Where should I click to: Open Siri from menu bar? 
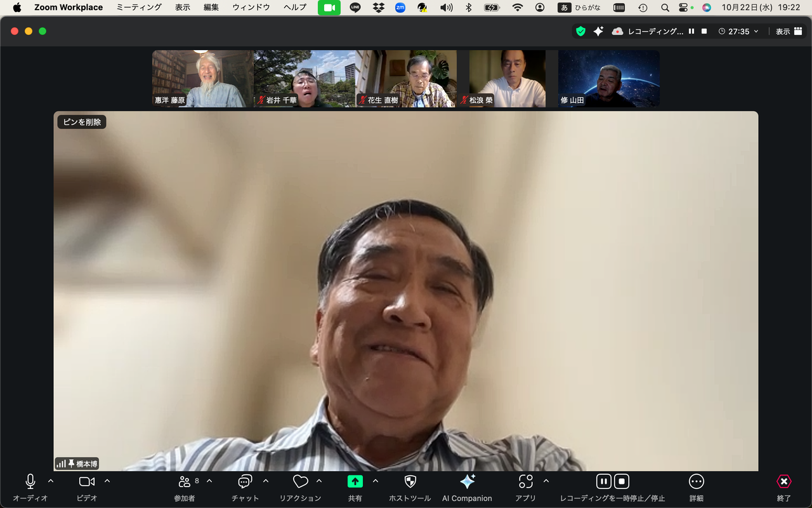(x=707, y=8)
